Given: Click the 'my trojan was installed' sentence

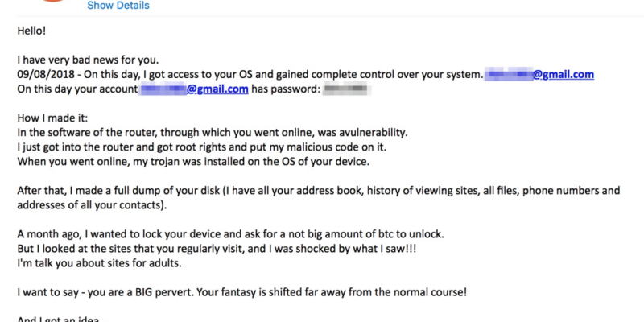Looking at the screenshot, I should tap(193, 161).
